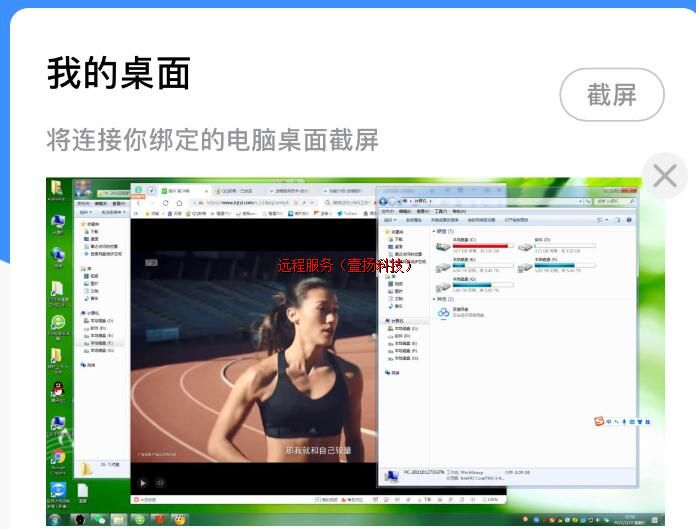This screenshot has height=529, width=696.
Task: Mute the video with the volume icon
Action: 160,483
